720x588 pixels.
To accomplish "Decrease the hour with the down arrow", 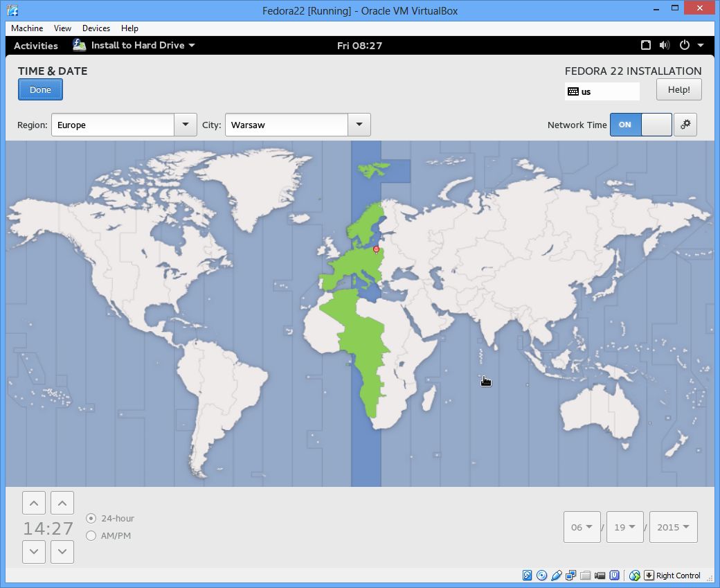I will tap(34, 551).
